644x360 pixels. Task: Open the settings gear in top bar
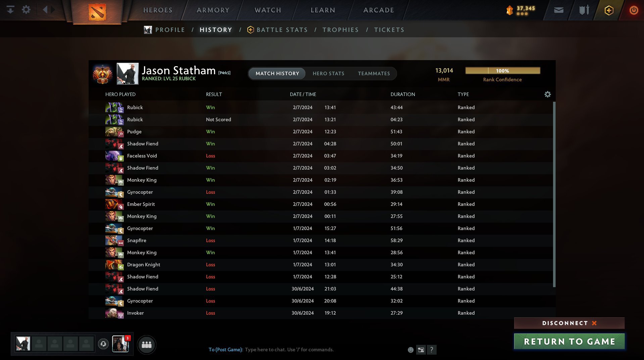(26, 10)
